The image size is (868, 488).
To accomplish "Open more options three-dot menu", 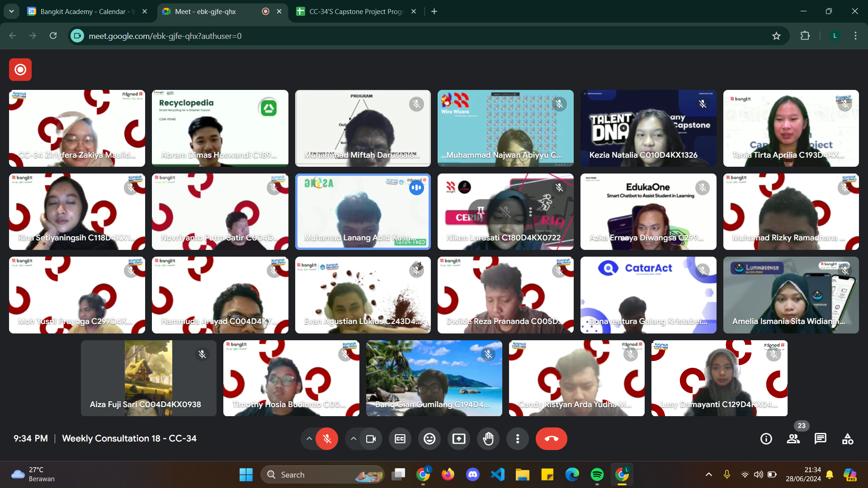I will 518,439.
